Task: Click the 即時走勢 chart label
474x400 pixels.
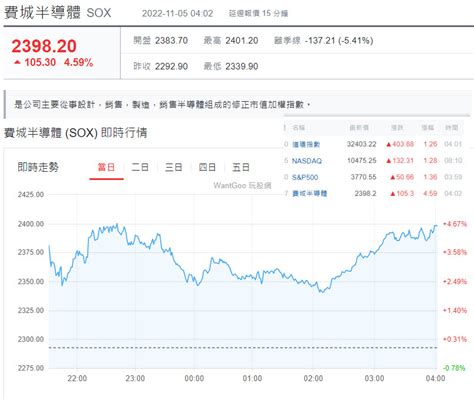Action: point(38,167)
